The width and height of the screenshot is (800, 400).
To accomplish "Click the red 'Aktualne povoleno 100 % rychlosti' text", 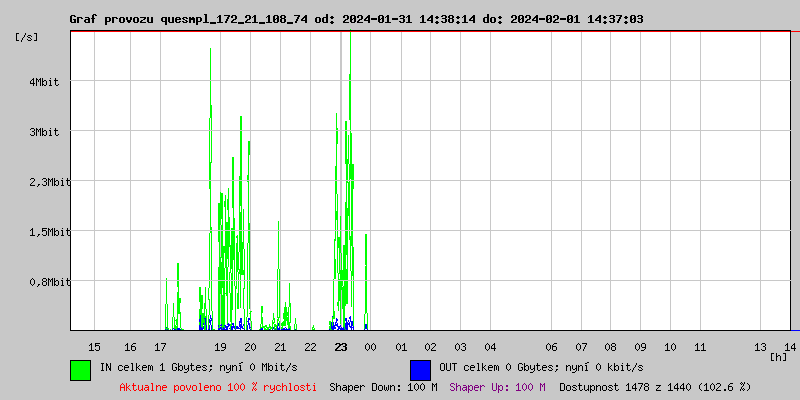I will coord(218,386).
